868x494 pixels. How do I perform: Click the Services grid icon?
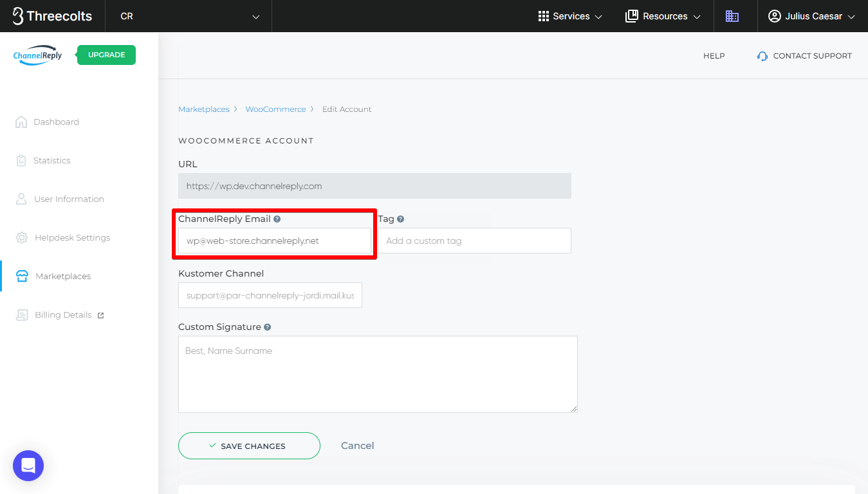coord(544,16)
